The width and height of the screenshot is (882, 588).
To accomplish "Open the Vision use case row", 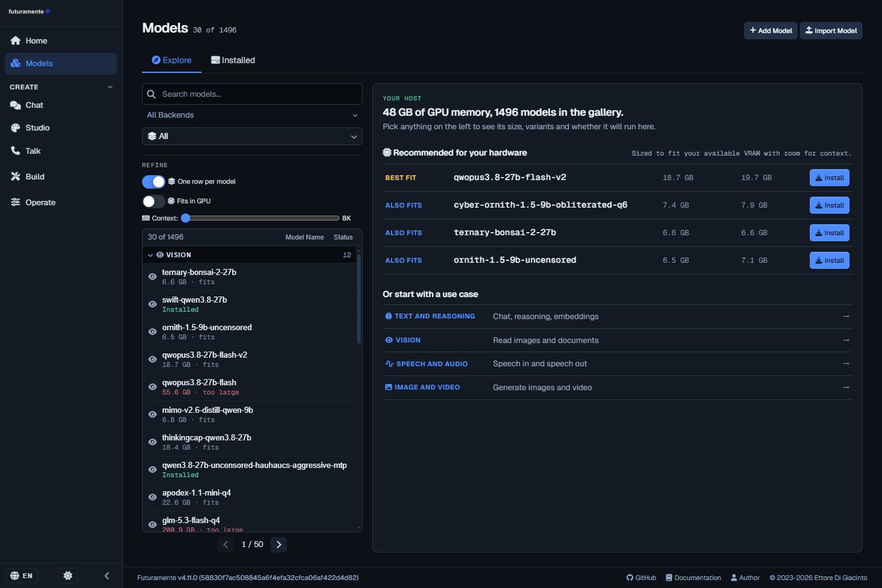I will point(617,340).
